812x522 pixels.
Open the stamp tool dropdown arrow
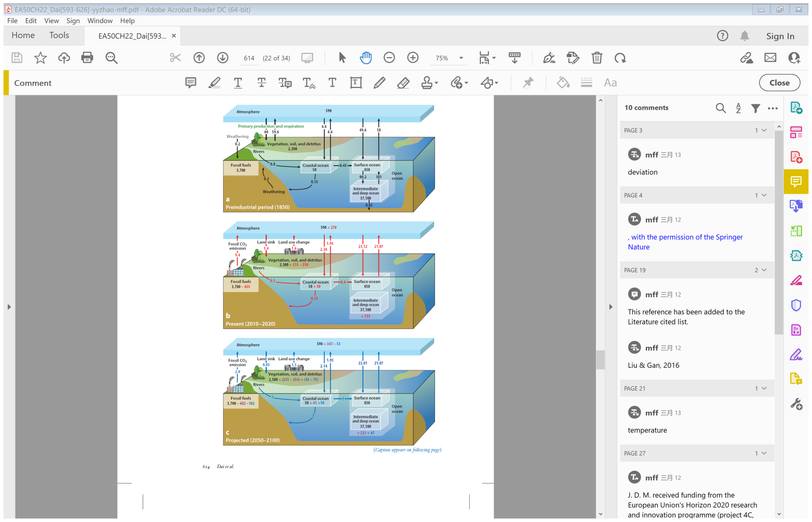click(x=437, y=83)
